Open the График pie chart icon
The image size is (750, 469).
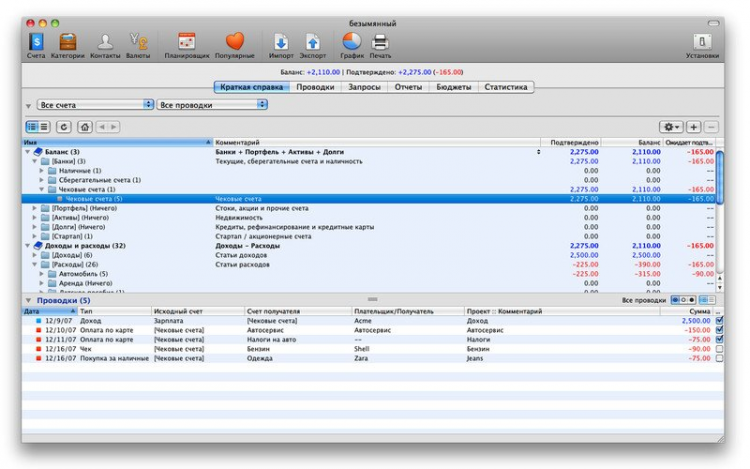coord(351,42)
